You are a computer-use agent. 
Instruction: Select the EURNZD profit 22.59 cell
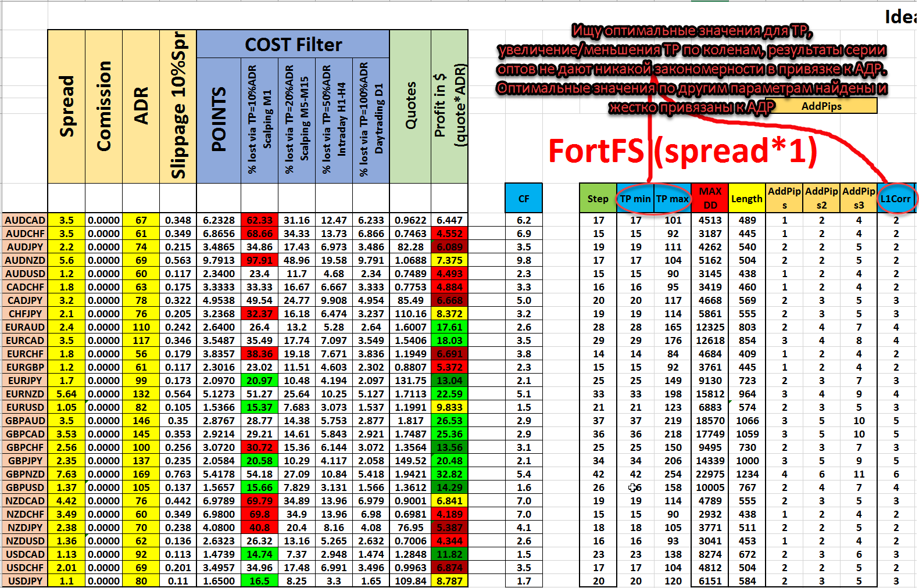point(449,394)
